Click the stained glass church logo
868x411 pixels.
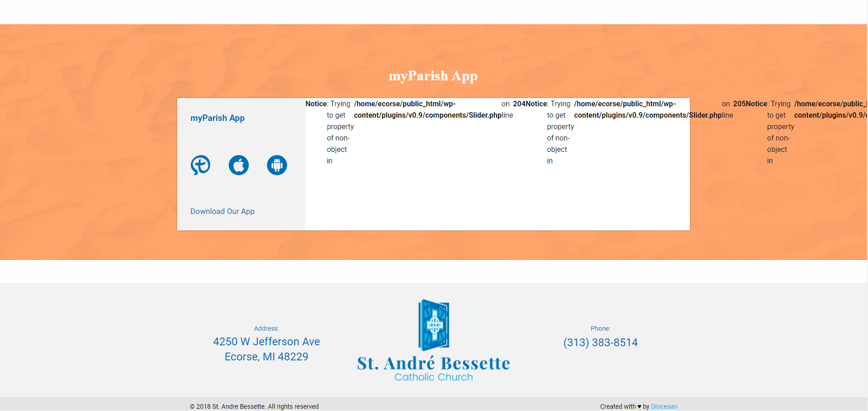pos(434,325)
